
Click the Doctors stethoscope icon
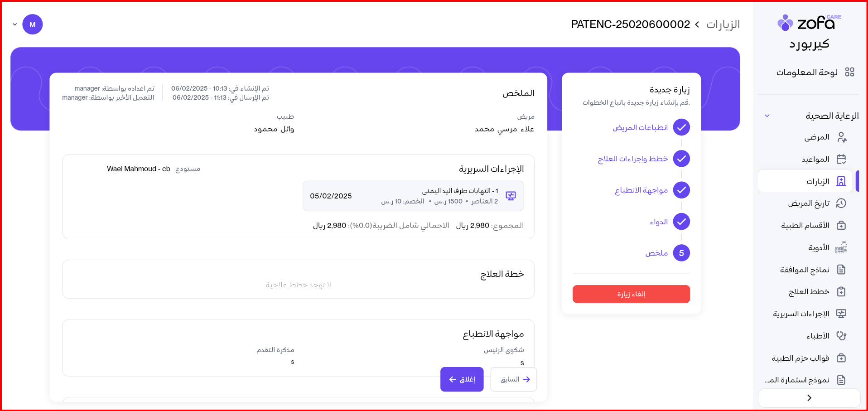click(x=841, y=336)
